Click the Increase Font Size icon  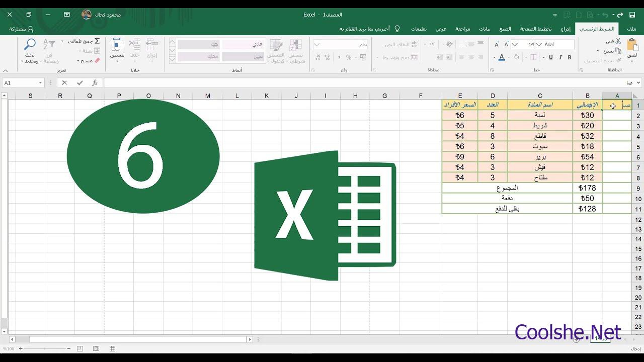tap(507, 45)
